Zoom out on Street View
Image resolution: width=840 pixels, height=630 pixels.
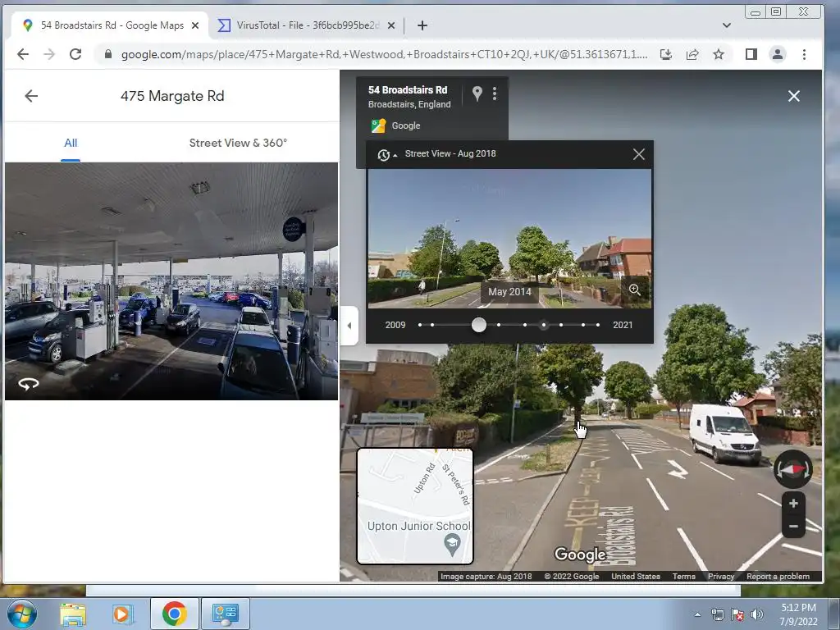[793, 526]
